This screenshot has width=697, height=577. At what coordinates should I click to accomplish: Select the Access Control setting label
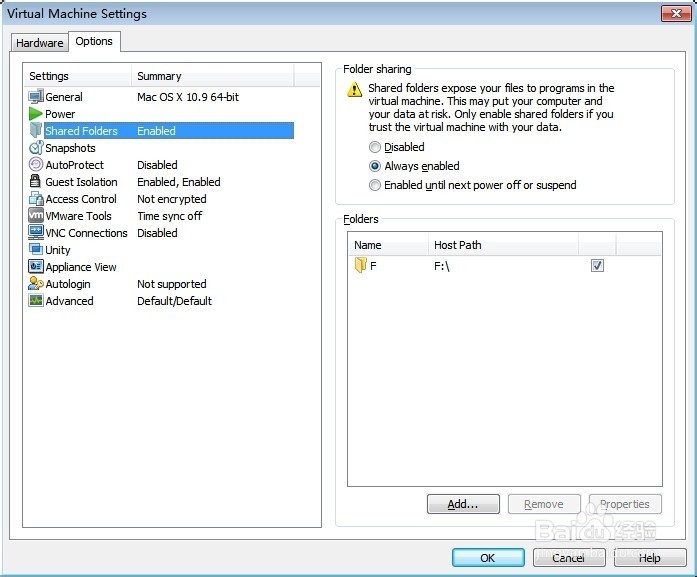pyautogui.click(x=81, y=199)
